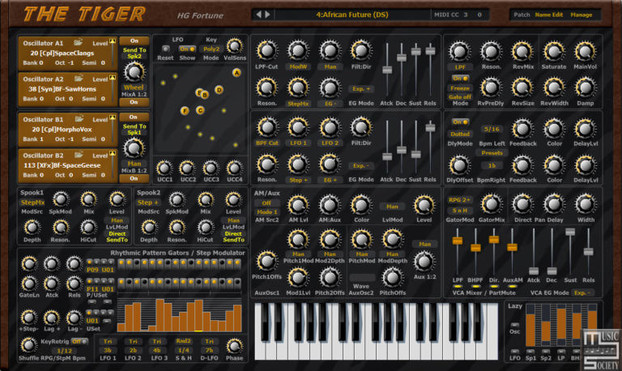
Task: Click the Music Society logo
Action: [x=601, y=350]
